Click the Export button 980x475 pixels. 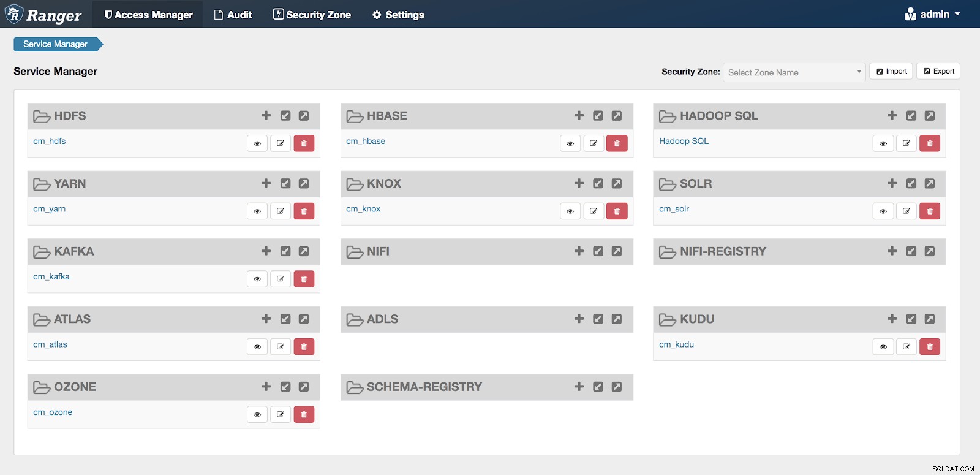point(938,71)
